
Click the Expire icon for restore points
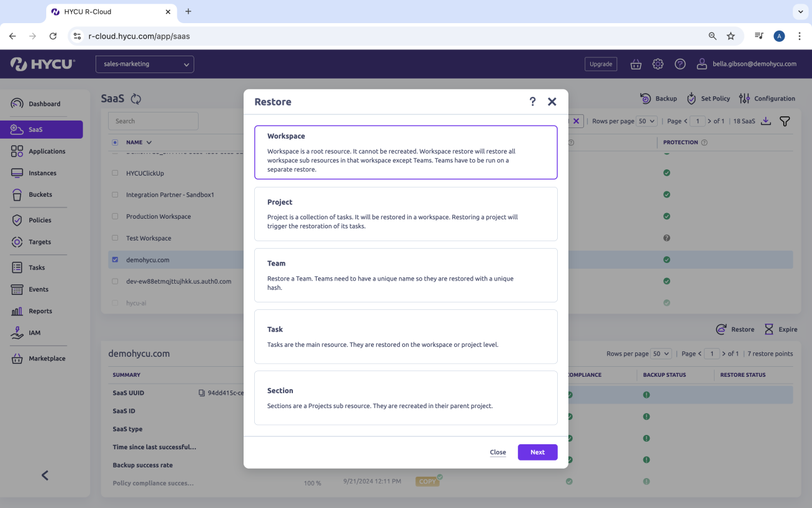(x=768, y=329)
